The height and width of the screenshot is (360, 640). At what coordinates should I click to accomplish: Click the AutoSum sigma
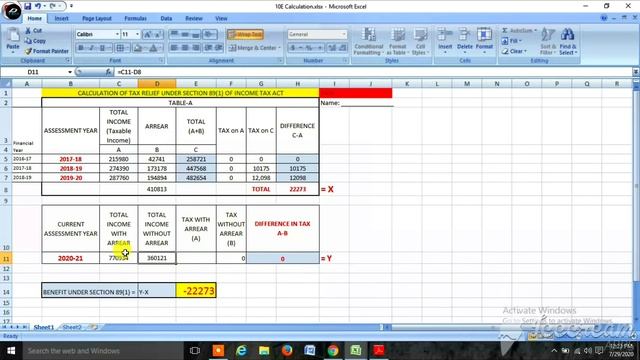pyautogui.click(x=505, y=31)
